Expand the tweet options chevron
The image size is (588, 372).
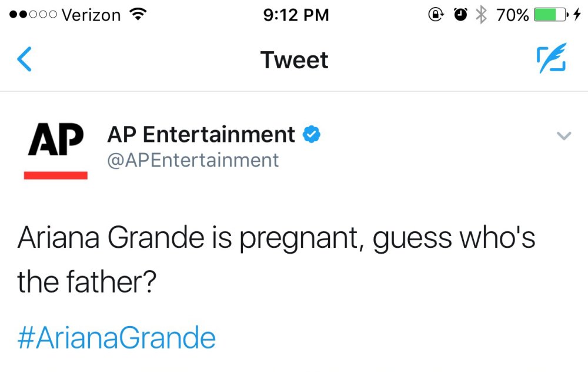coord(563,137)
